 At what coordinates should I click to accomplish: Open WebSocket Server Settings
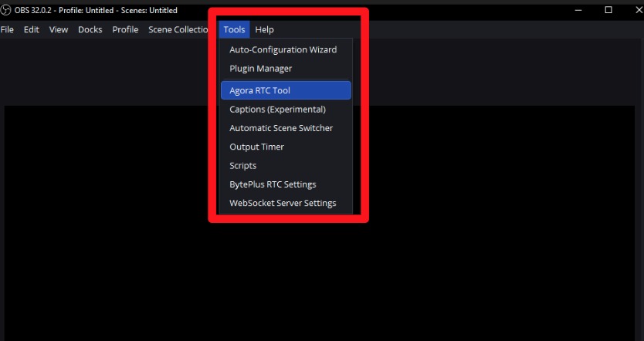pyautogui.click(x=286, y=203)
